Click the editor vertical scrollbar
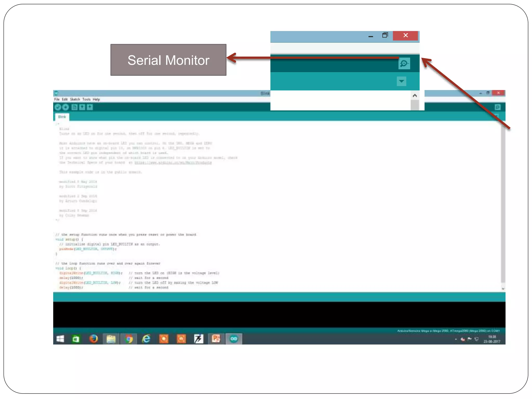532x399 pixels. [503, 203]
